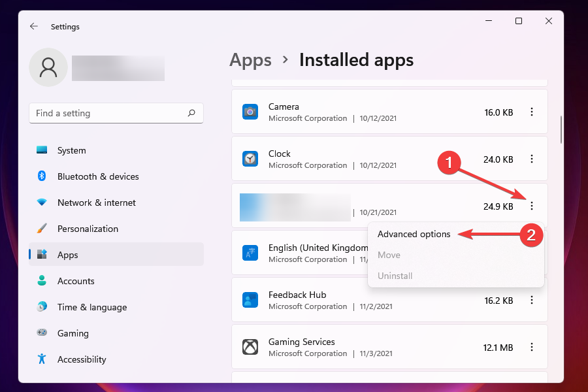Click the 16.0 KB size of Camera

tap(498, 112)
